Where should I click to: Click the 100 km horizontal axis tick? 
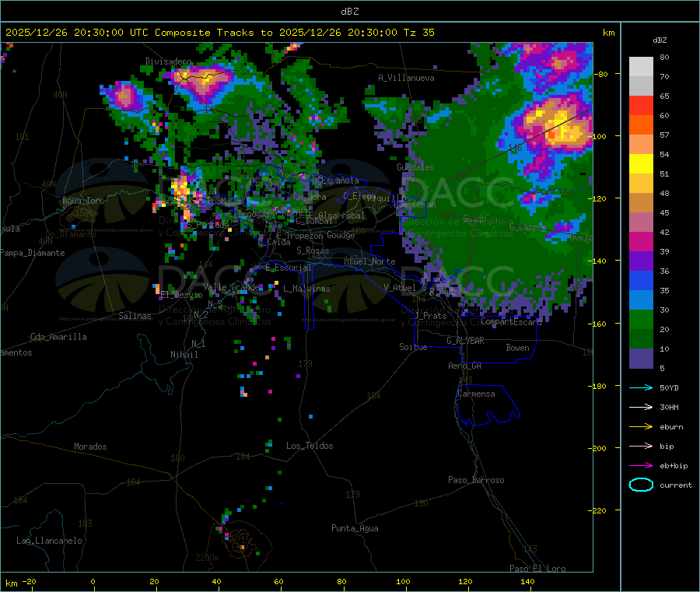pyautogui.click(x=403, y=581)
